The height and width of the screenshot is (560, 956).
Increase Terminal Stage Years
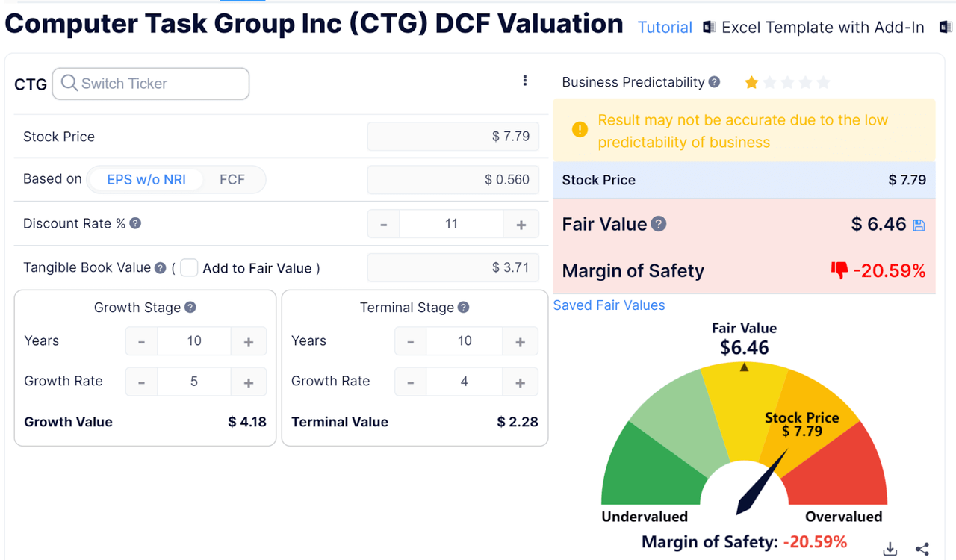click(x=521, y=341)
